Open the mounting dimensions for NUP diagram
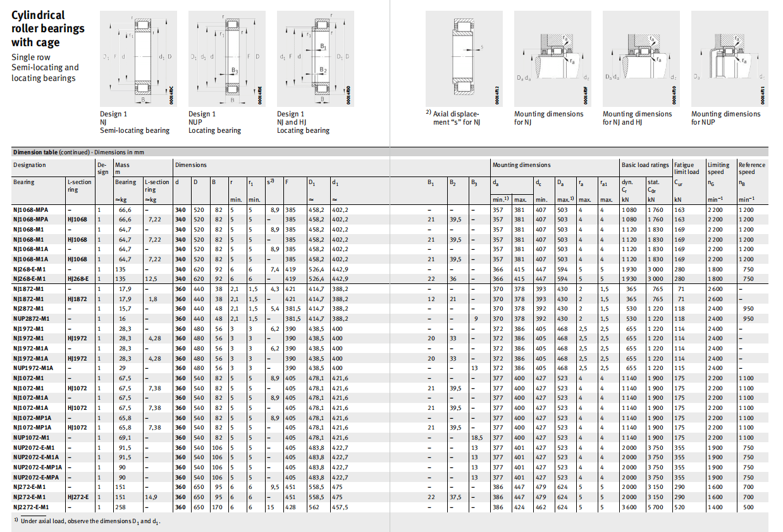Viewport: 783px width, 532px height. click(x=729, y=58)
